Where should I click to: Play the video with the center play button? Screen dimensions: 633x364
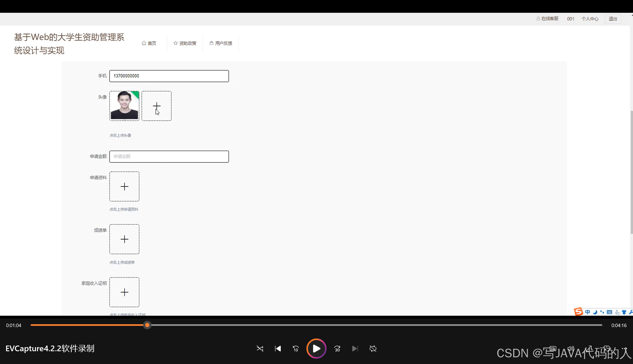point(316,349)
